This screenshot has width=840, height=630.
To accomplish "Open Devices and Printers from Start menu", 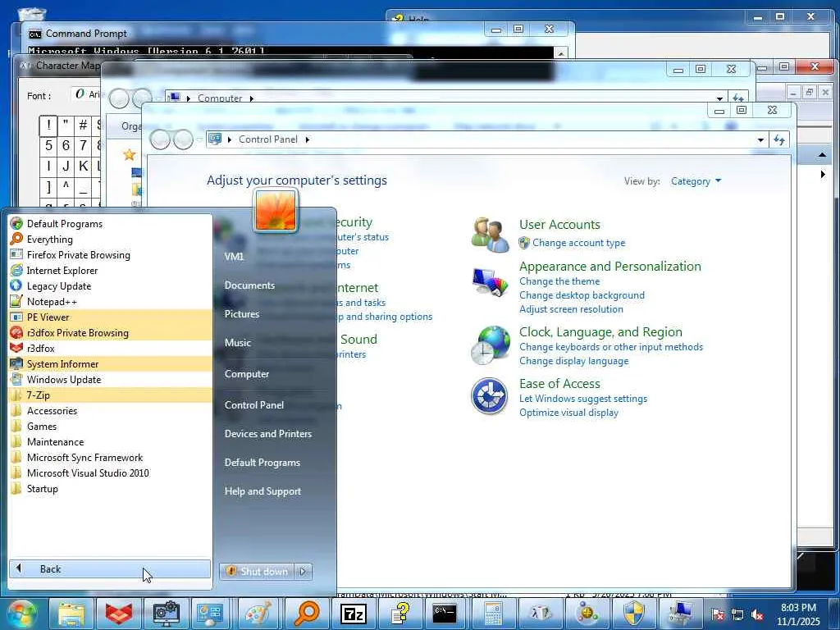I will [268, 434].
